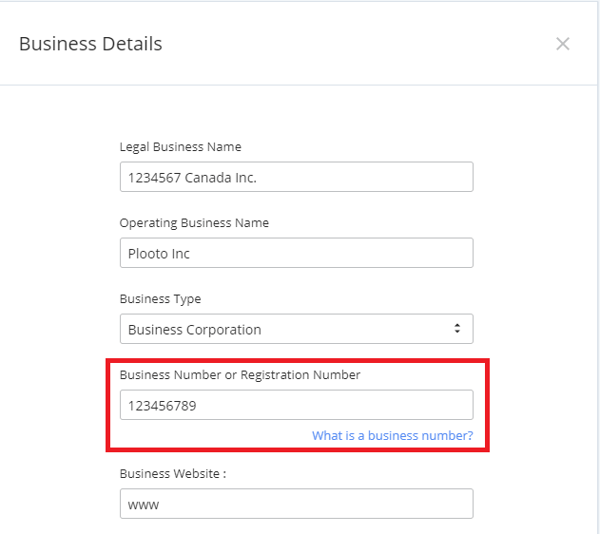Image resolution: width=600 pixels, height=534 pixels.
Task: Click the Business Website field containing www
Action: pyautogui.click(x=297, y=503)
